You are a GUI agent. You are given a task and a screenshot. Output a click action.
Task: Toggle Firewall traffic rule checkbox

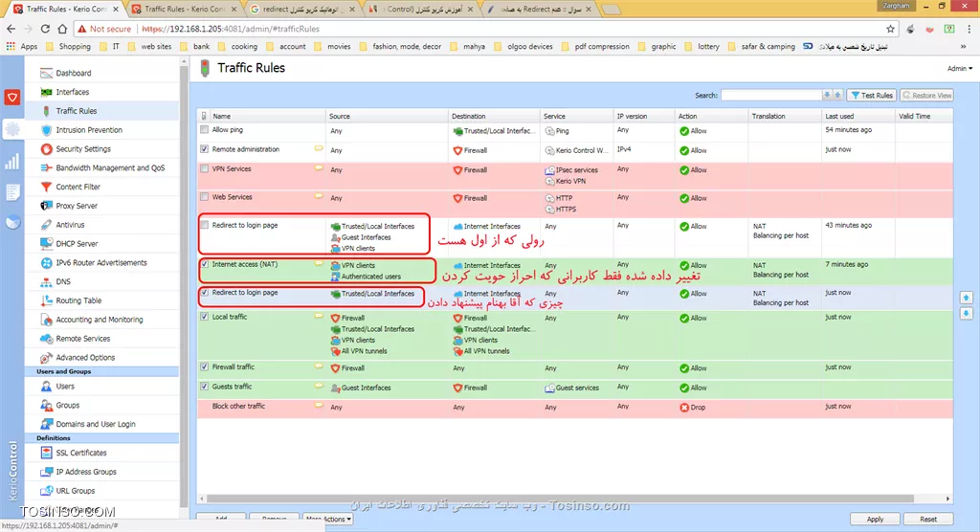pyautogui.click(x=205, y=367)
